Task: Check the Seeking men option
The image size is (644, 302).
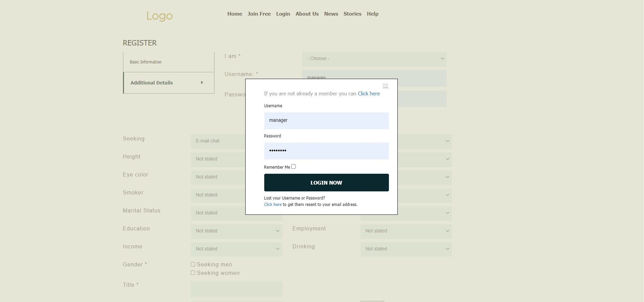Action: point(193,264)
